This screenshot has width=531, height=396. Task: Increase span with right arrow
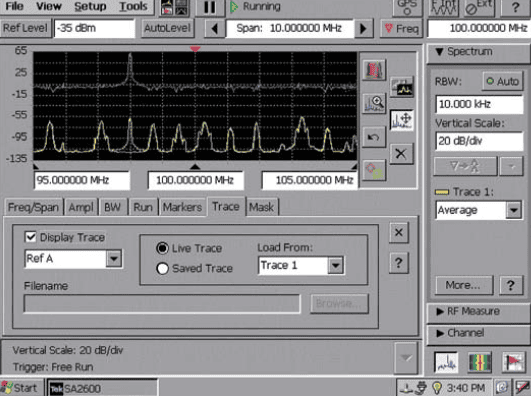click(364, 28)
